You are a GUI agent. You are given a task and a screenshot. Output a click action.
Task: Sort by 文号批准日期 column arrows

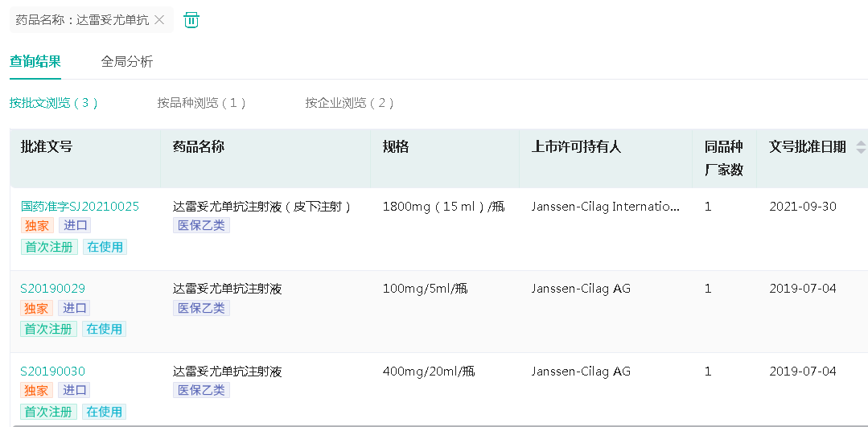coord(861,147)
